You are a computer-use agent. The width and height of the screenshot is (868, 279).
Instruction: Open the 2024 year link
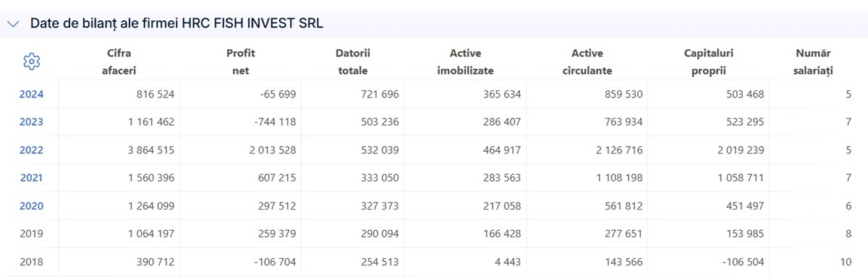(x=31, y=94)
